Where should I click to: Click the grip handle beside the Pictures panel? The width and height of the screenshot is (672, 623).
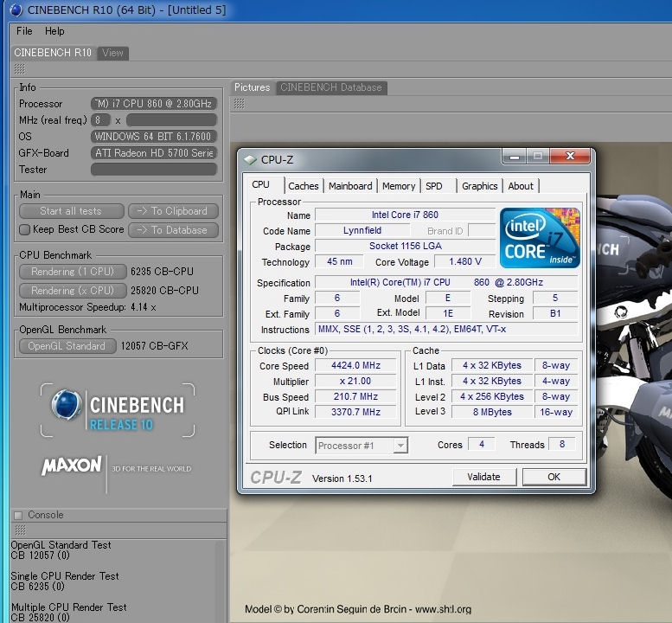(x=240, y=103)
